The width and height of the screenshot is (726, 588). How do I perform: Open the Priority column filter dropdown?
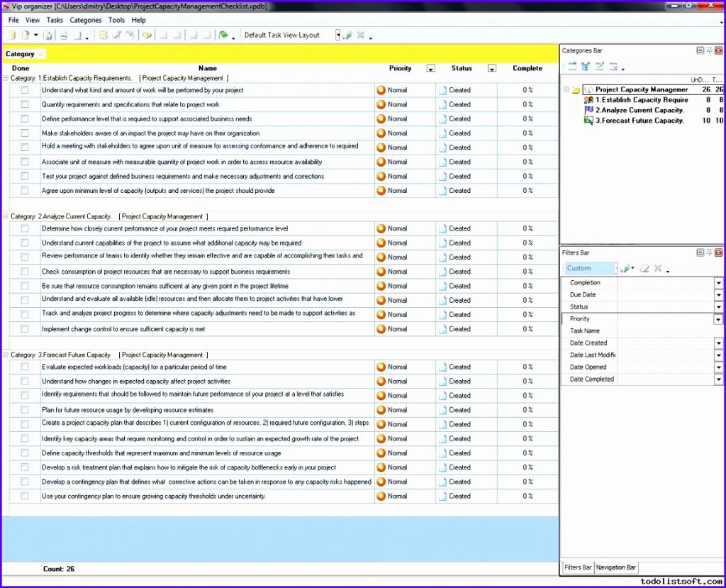(430, 68)
